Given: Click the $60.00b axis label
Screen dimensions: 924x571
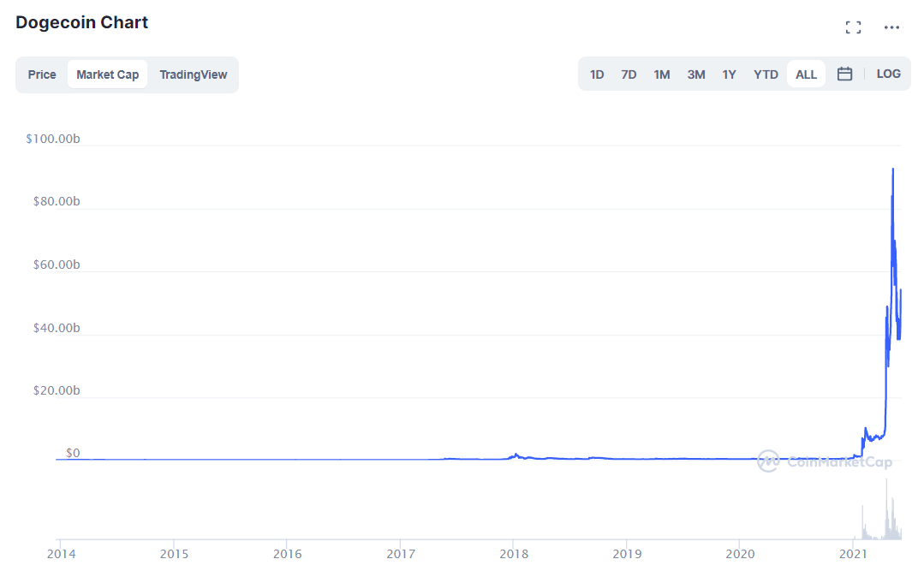Looking at the screenshot, I should click(57, 265).
